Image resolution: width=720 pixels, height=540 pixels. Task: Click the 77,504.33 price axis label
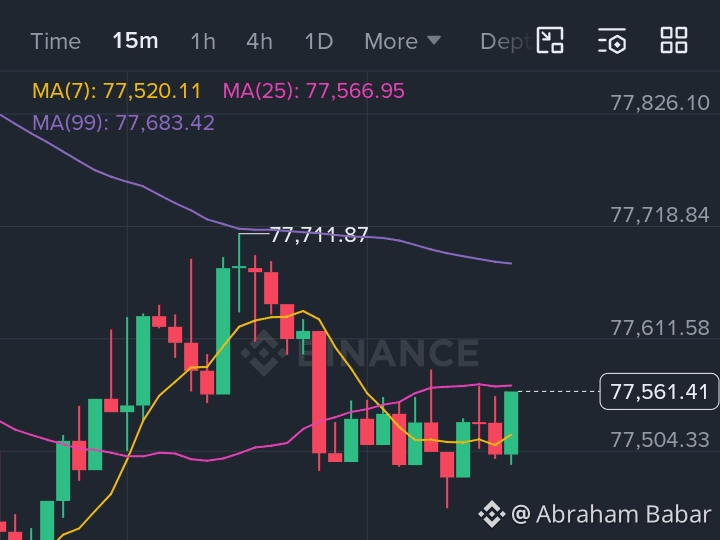point(660,440)
